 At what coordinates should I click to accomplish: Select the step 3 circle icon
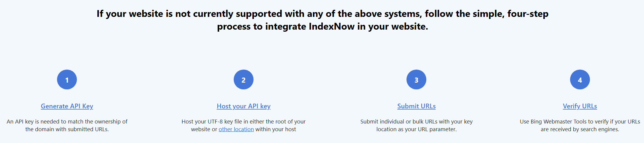click(416, 80)
